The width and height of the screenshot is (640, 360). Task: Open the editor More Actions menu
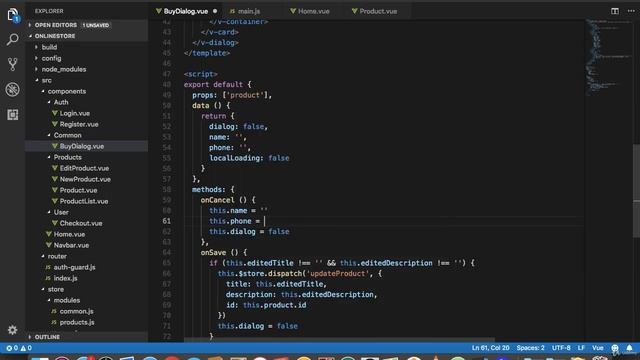tap(631, 11)
